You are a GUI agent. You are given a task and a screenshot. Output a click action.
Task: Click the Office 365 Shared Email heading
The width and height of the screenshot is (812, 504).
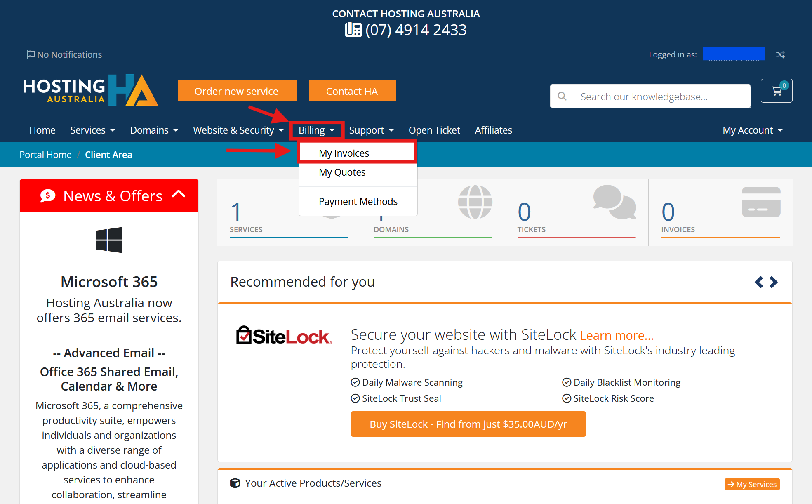point(109,379)
